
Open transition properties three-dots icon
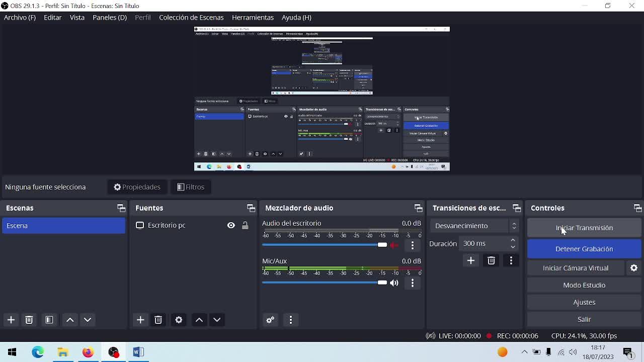511,260
